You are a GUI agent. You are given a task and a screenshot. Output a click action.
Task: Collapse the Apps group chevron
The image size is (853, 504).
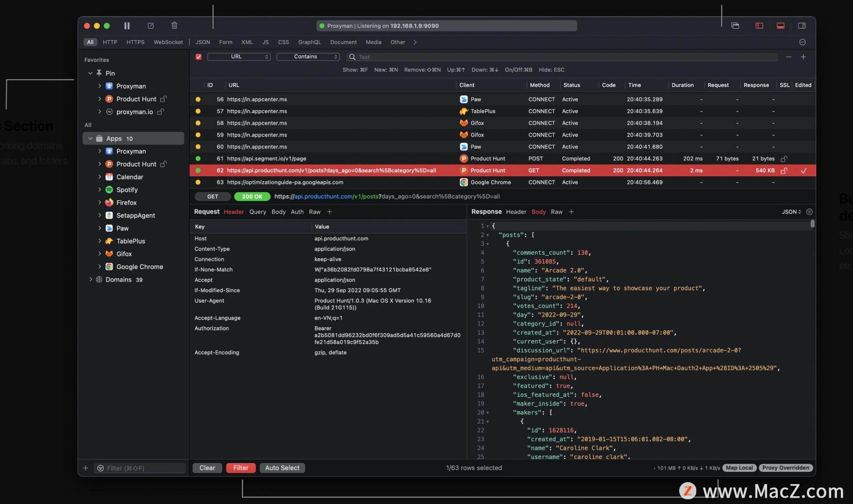[x=90, y=138]
